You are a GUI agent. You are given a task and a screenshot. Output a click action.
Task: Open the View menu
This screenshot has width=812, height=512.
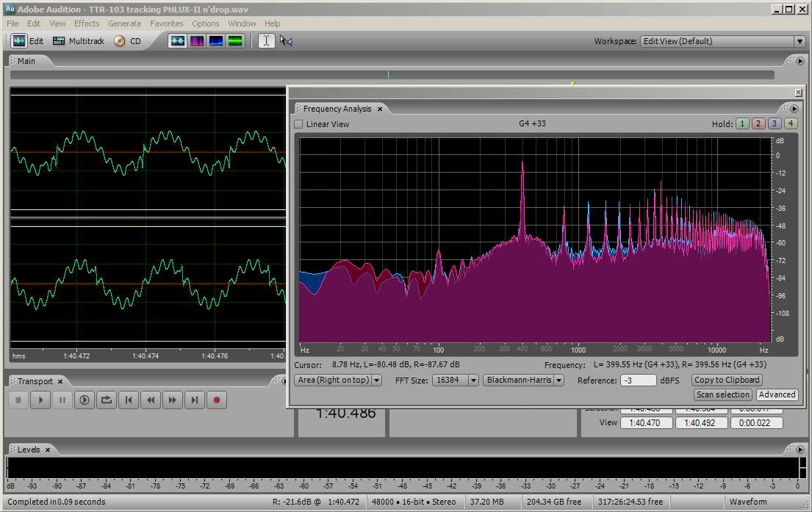pyautogui.click(x=57, y=24)
